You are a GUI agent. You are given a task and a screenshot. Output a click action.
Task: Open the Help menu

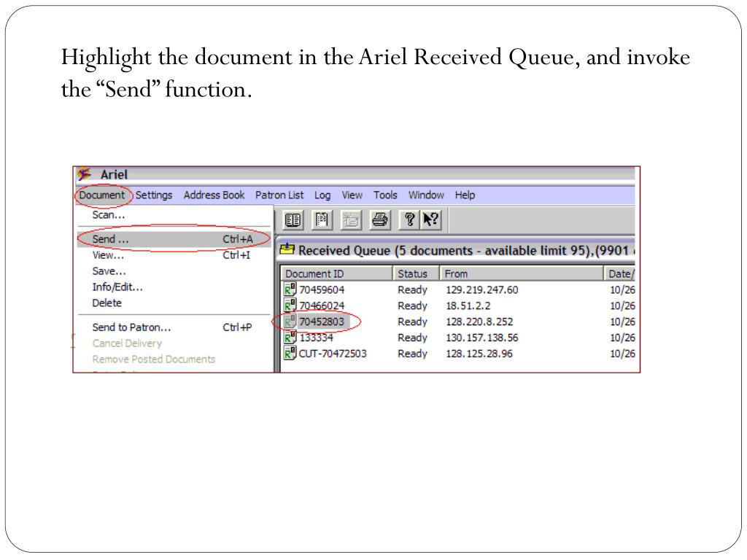coord(465,195)
